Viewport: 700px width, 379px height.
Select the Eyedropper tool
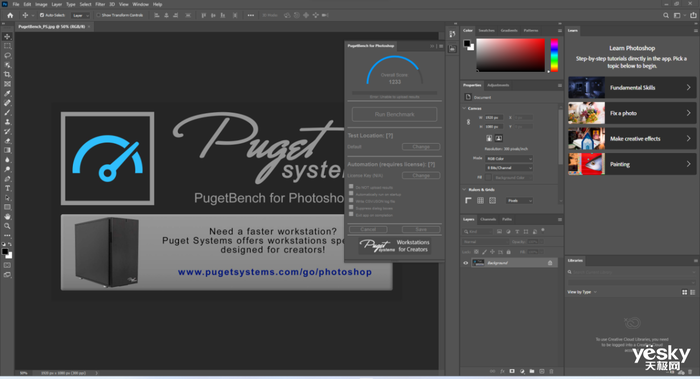point(7,93)
